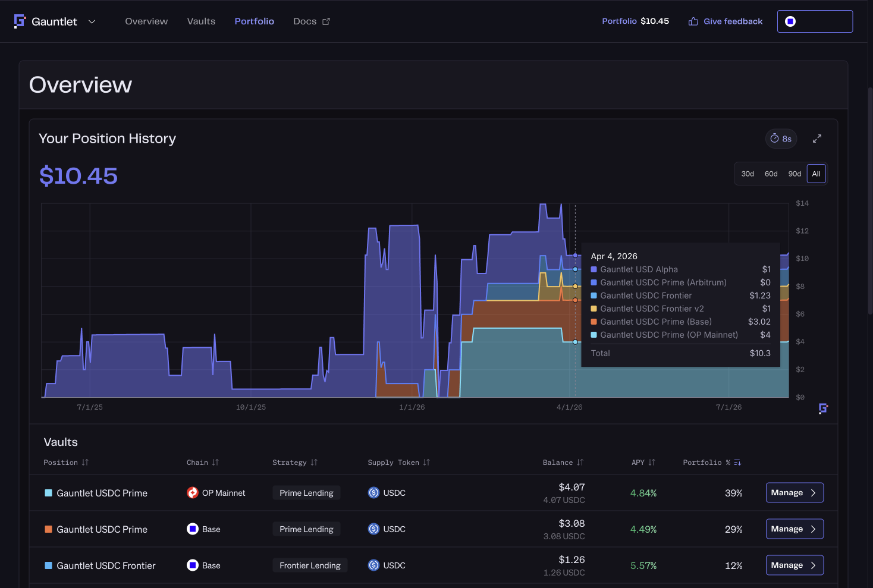Manage the Gauntlet USDC Frontier vault
873x588 pixels.
795,565
